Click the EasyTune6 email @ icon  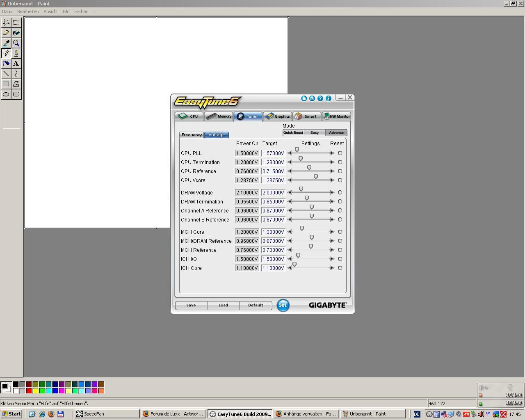pyautogui.click(x=312, y=98)
